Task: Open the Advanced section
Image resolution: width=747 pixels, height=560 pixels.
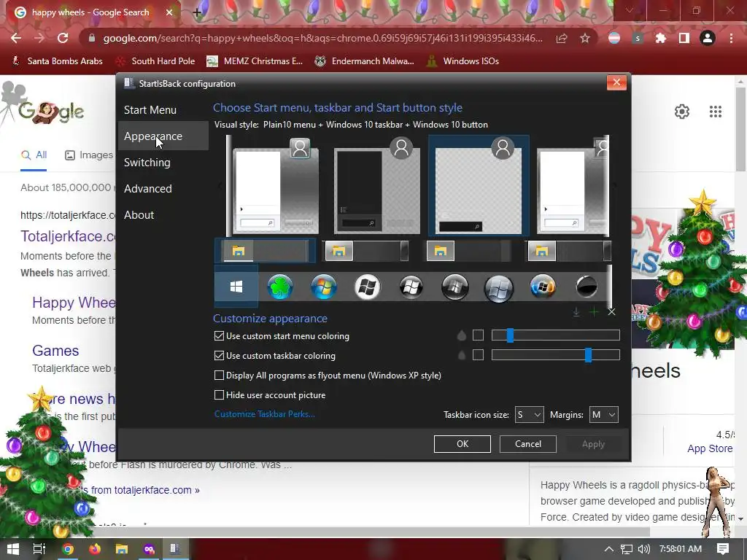Action: click(147, 189)
